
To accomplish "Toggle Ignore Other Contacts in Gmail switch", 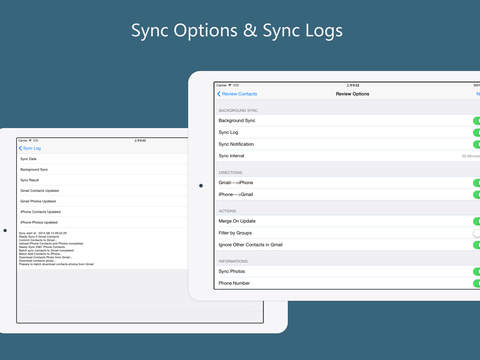I will [x=477, y=245].
